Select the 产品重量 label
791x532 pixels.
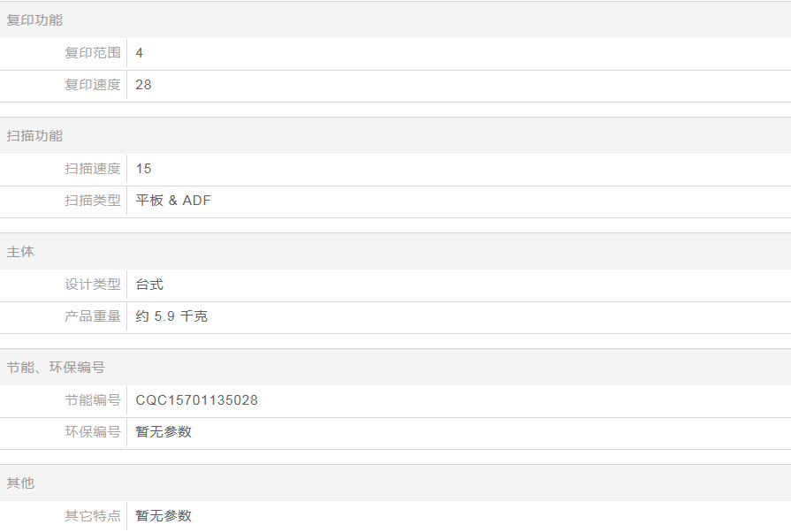(93, 316)
